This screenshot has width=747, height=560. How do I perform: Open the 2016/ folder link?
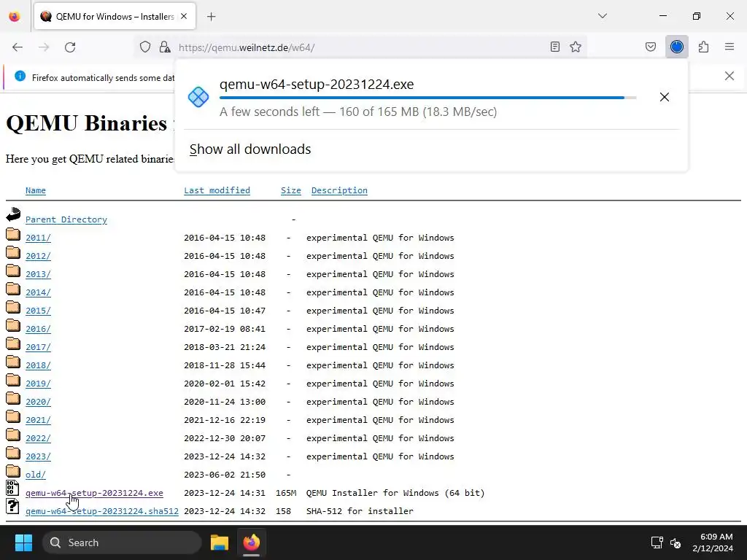click(38, 329)
